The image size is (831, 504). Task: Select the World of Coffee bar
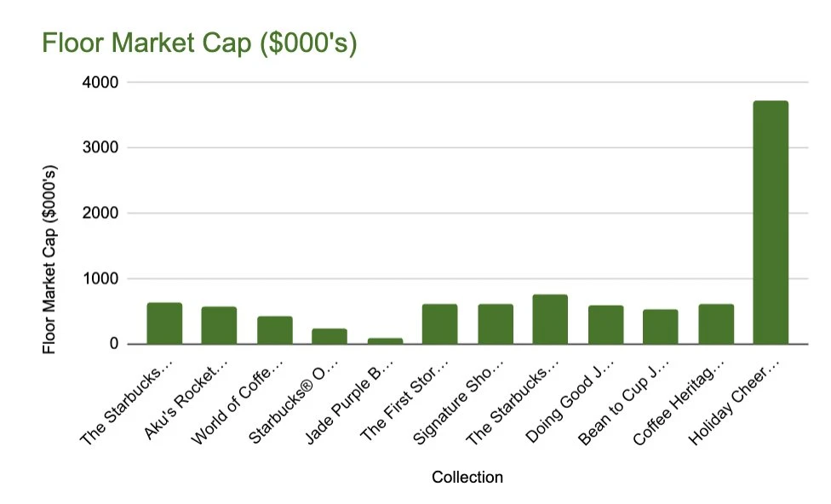pyautogui.click(x=274, y=330)
